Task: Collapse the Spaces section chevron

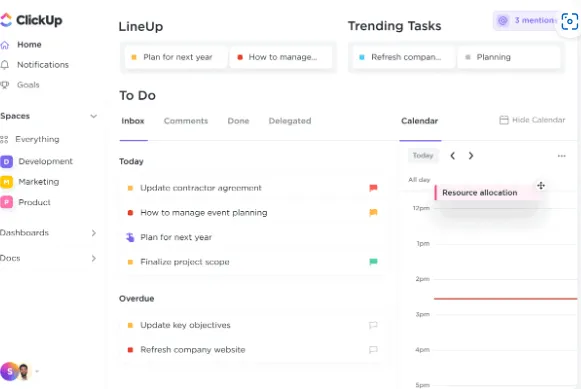Action: point(93,116)
